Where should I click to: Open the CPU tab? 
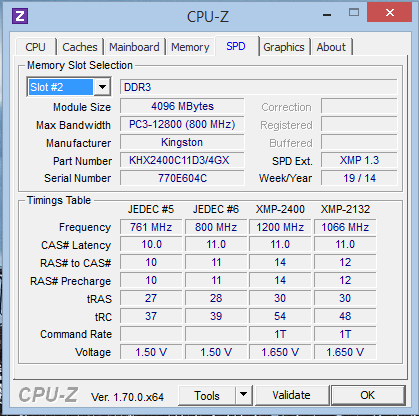coord(36,47)
